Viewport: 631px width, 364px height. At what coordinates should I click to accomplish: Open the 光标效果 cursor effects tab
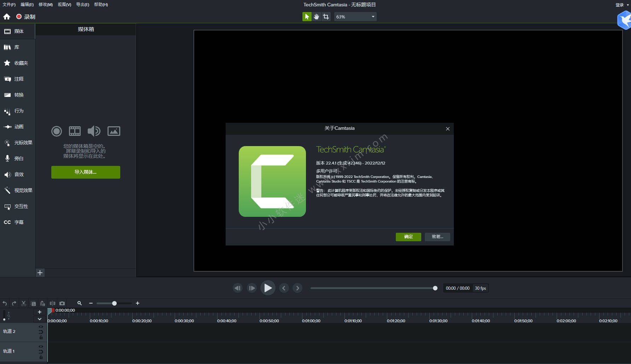coord(17,143)
